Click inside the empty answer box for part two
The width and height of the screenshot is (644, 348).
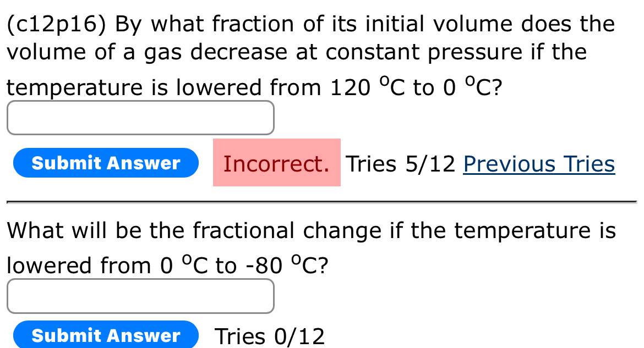[140, 296]
